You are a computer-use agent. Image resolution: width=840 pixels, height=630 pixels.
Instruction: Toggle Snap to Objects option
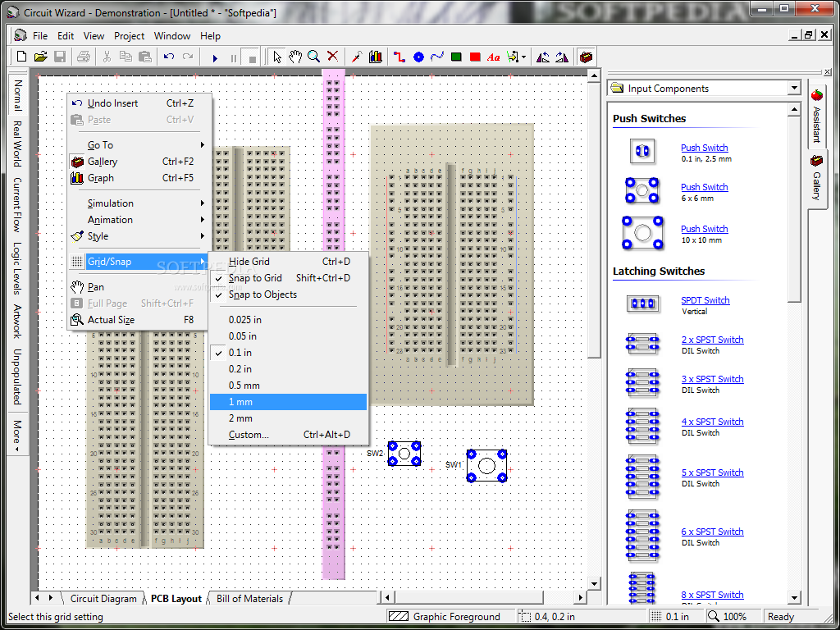(288, 294)
